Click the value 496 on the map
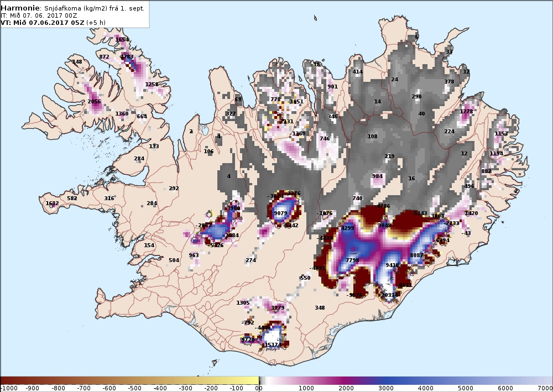This screenshot has width=553, height=392. (469, 186)
